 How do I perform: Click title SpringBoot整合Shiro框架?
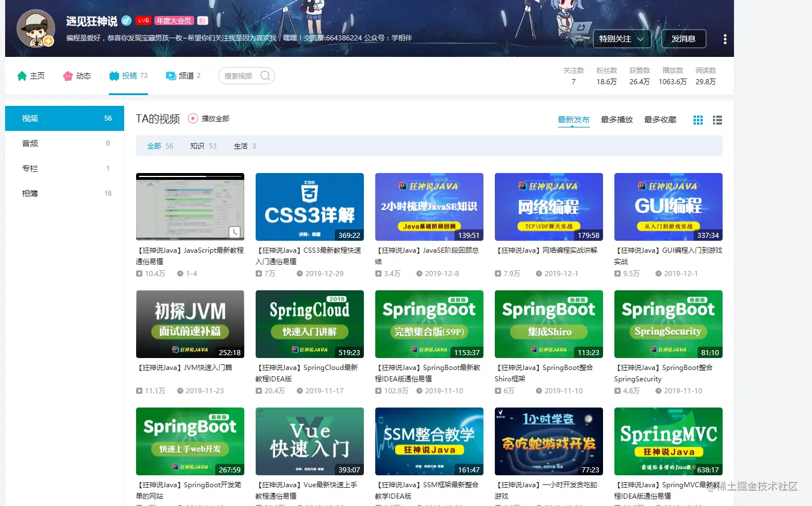click(545, 373)
